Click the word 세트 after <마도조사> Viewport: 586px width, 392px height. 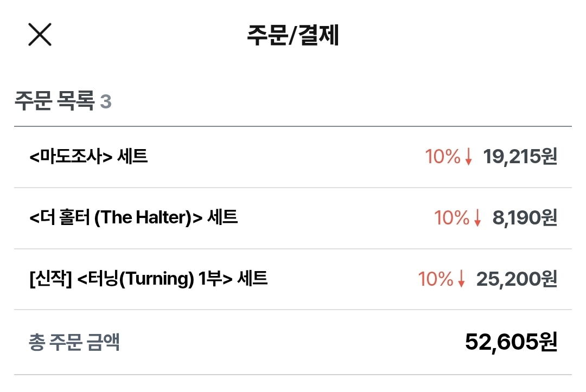(132, 157)
